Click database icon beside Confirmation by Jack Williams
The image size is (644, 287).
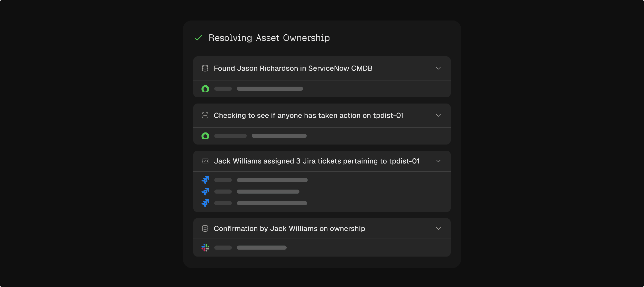click(205, 228)
